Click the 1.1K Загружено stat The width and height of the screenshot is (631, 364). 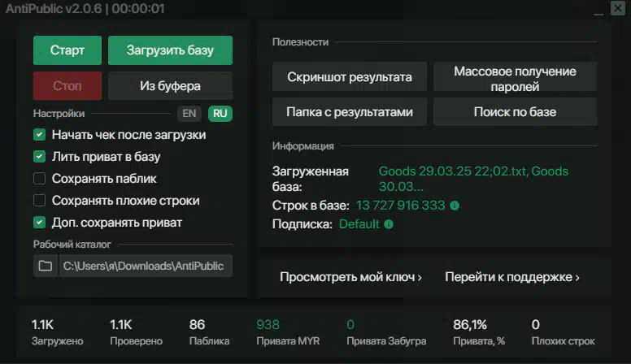click(57, 332)
